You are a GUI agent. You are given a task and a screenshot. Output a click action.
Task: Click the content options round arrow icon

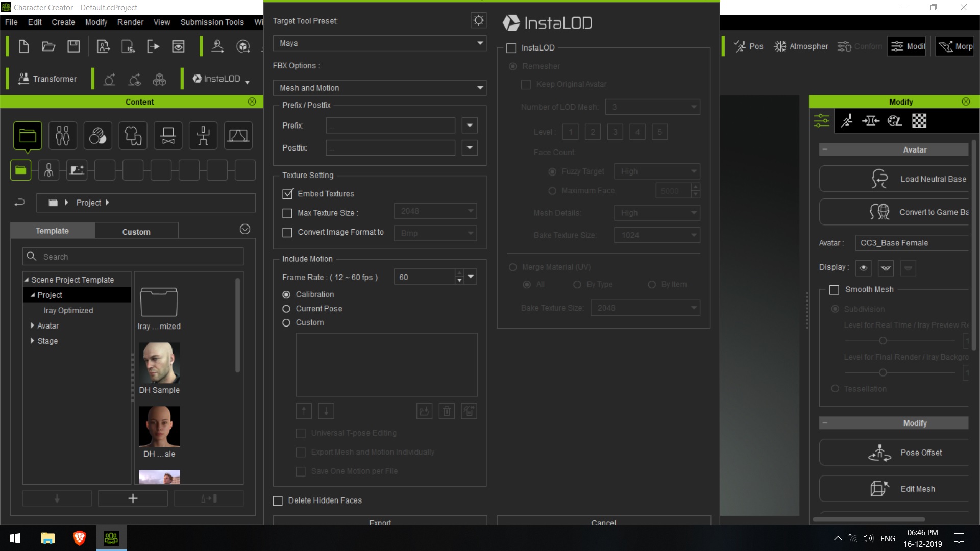click(245, 229)
